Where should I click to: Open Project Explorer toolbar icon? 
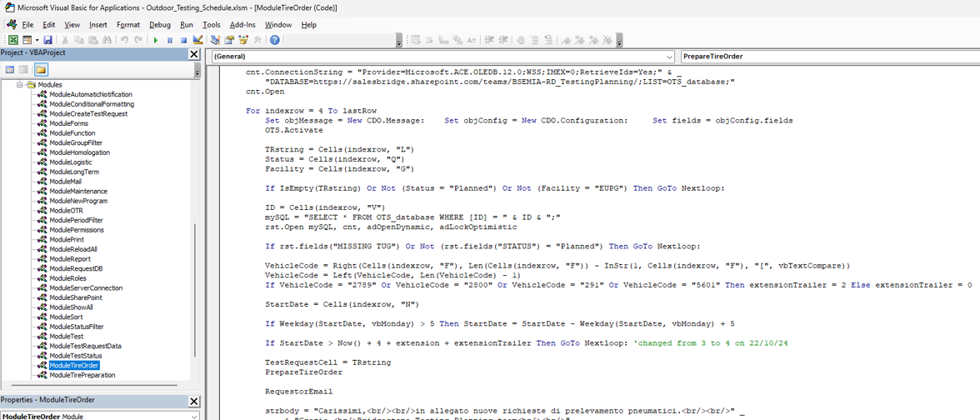pos(216,39)
